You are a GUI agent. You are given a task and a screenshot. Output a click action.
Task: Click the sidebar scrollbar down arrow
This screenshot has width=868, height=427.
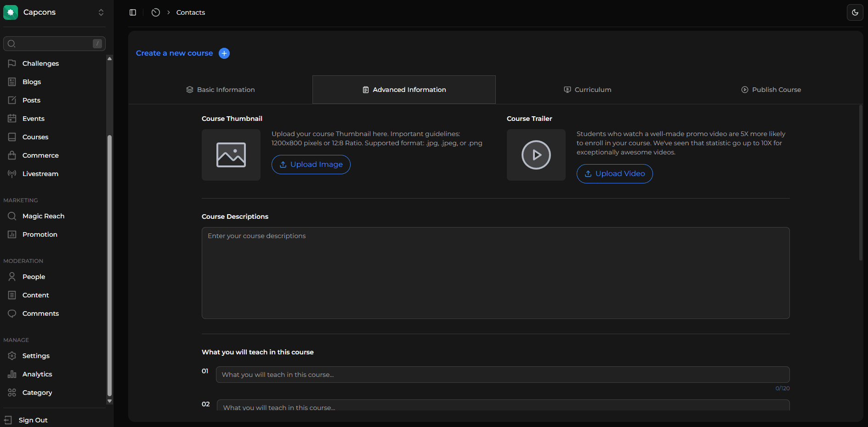109,401
